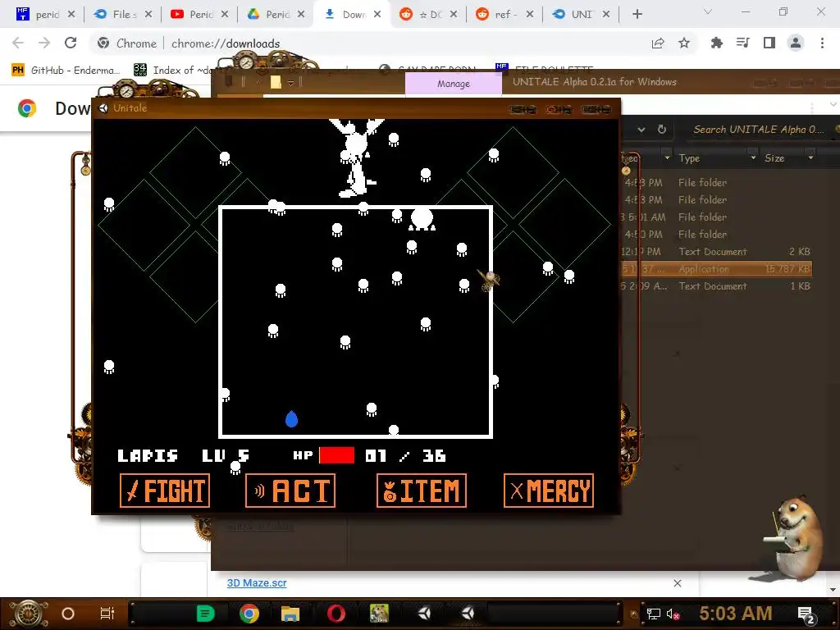Dismiss the 3D Maze.scr download entry
This screenshot has width=840, height=630.
point(677,583)
